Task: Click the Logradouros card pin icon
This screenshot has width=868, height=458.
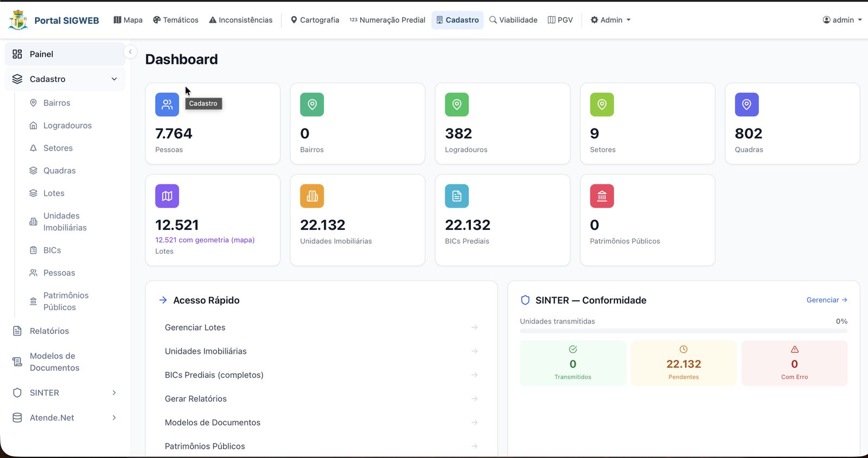Action: point(457,105)
